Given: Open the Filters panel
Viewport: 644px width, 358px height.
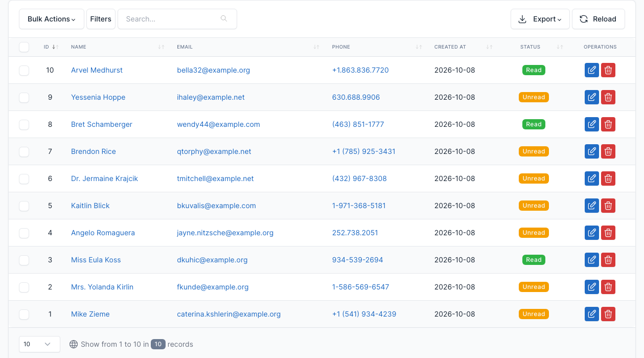Looking at the screenshot, I should point(101,19).
